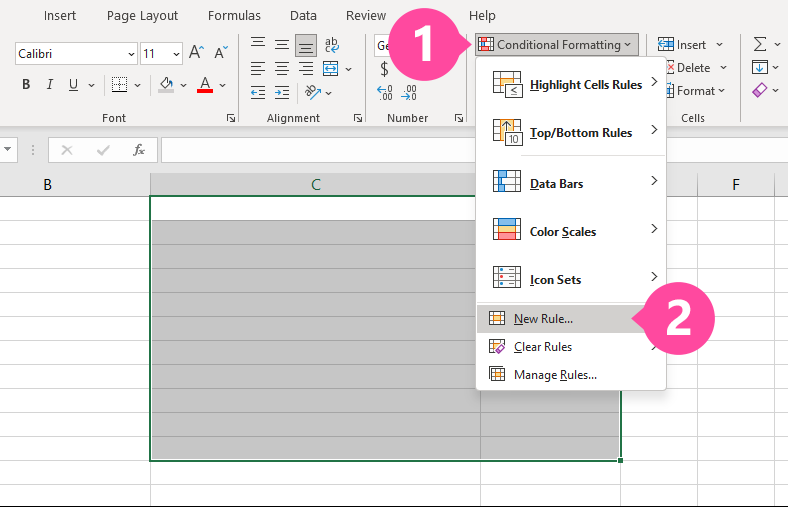Click the Wrap Text icon
Screen dimensions: 788x507
pos(332,45)
